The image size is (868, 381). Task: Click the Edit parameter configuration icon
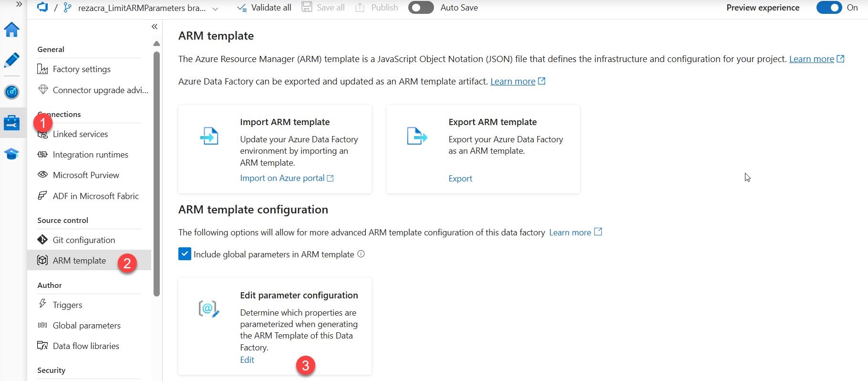point(208,309)
